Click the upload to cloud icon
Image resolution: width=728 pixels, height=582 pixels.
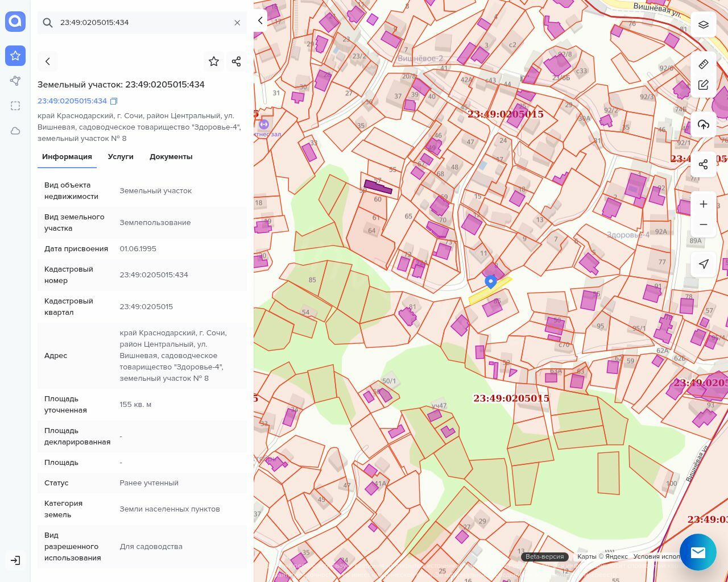click(x=704, y=125)
